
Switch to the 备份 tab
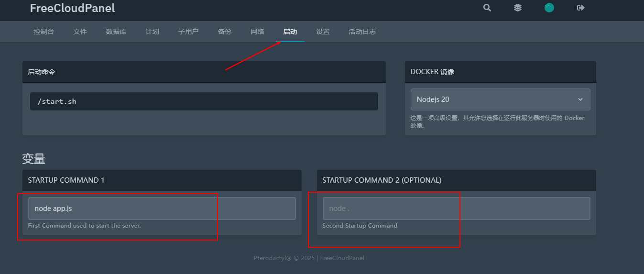click(224, 32)
